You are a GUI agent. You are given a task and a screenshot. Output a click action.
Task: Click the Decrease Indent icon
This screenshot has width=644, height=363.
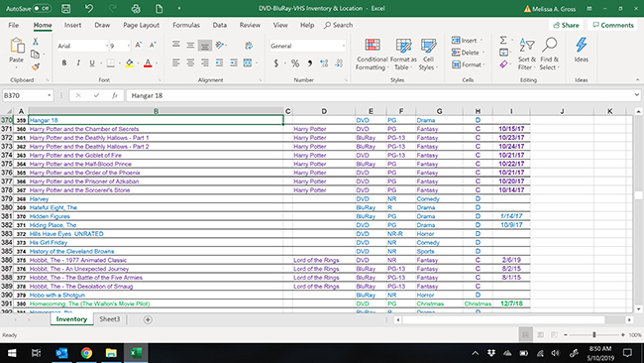[x=219, y=62]
